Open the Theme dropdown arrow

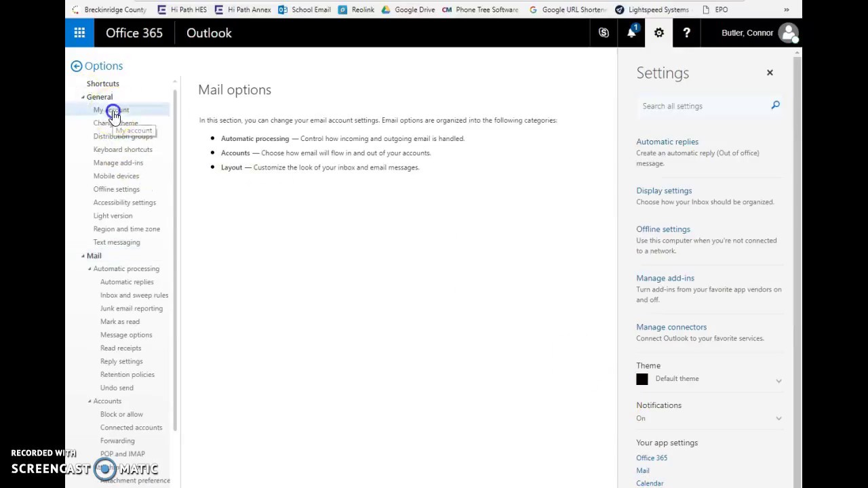[x=778, y=381]
